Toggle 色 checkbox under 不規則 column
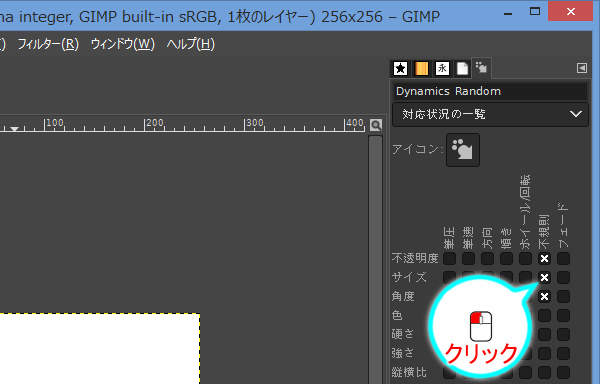600x384 pixels. tap(544, 316)
